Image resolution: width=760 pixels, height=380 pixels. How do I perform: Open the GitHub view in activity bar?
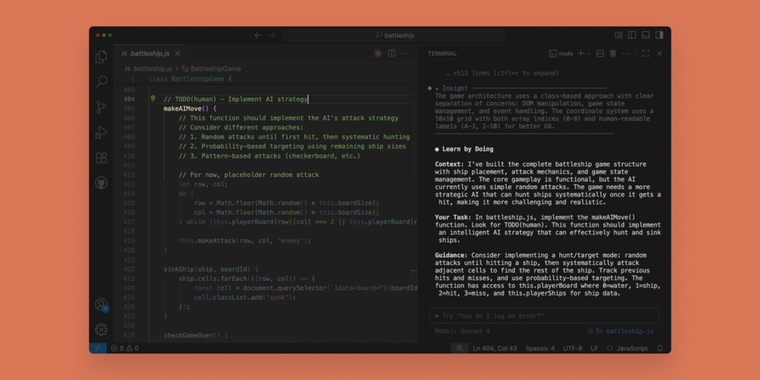(101, 183)
